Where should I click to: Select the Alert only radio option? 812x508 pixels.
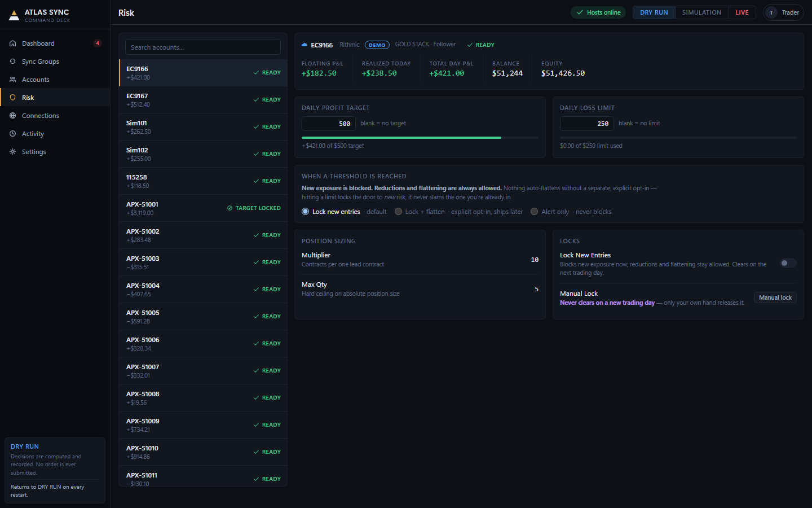pos(534,212)
